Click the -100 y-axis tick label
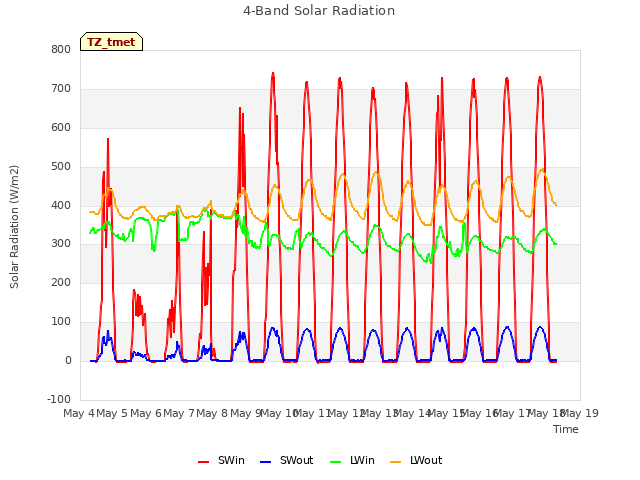Image resolution: width=640 pixels, height=480 pixels. point(59,399)
